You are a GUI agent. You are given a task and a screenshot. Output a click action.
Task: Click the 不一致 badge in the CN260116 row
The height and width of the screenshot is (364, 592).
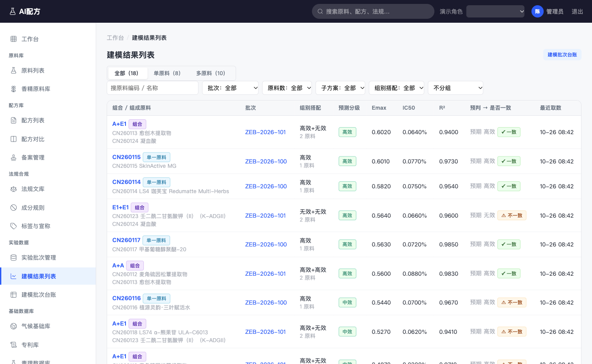(x=512, y=302)
